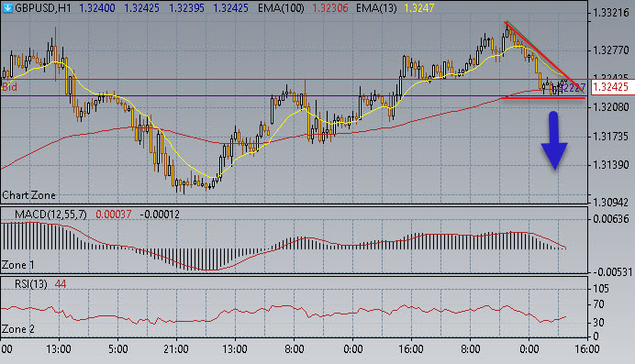The width and height of the screenshot is (635, 364).
Task: Click the Zone 2 label
Action: [17, 329]
